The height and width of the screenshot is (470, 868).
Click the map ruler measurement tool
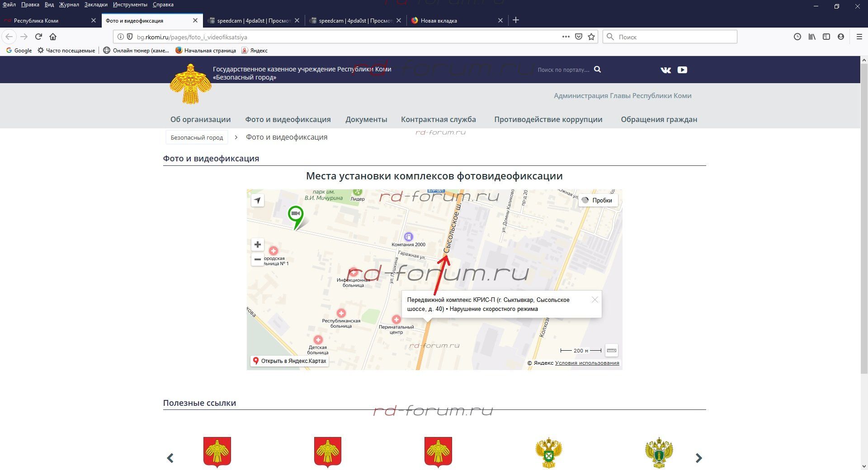[611, 350]
